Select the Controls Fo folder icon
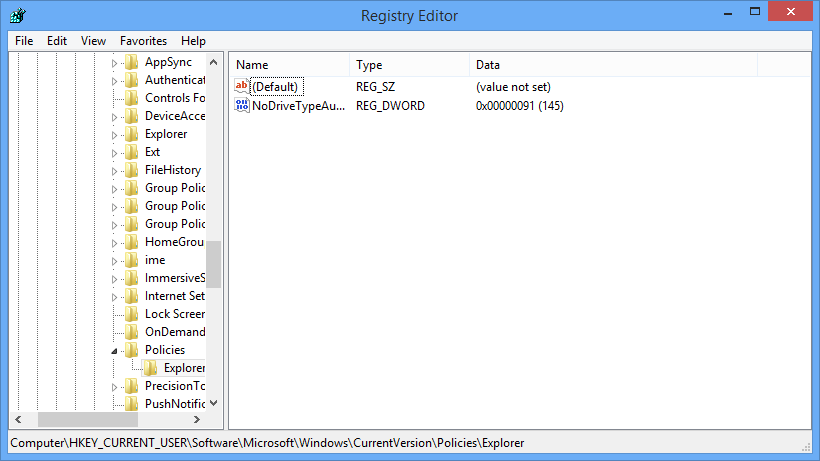This screenshot has width=820, height=461. 132,98
